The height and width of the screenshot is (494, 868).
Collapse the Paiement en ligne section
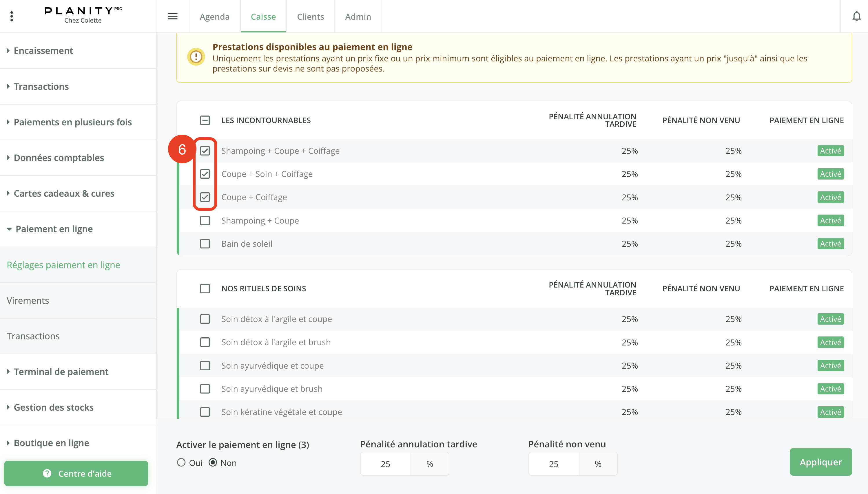(54, 229)
